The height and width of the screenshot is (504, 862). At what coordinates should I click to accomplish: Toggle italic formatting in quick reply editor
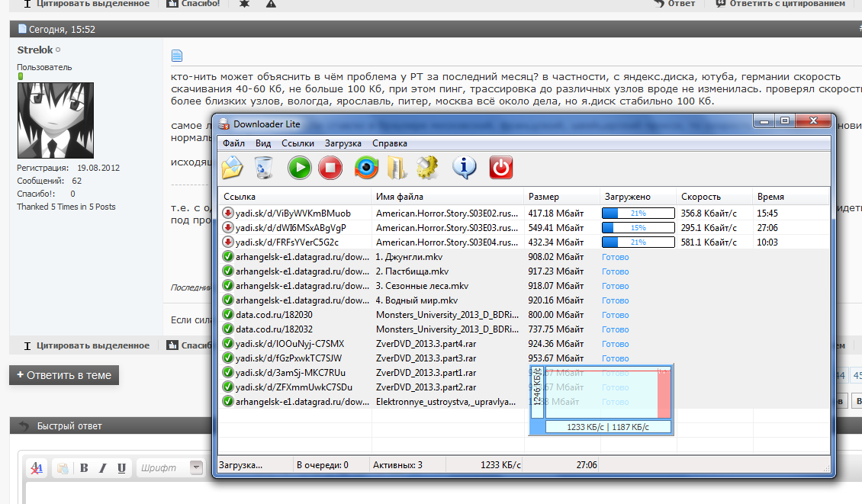click(103, 467)
